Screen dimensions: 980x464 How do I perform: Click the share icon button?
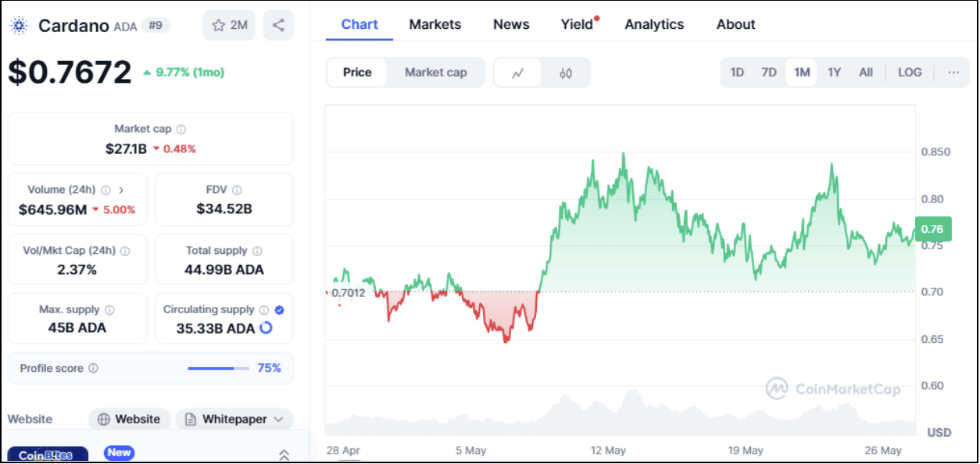point(278,25)
